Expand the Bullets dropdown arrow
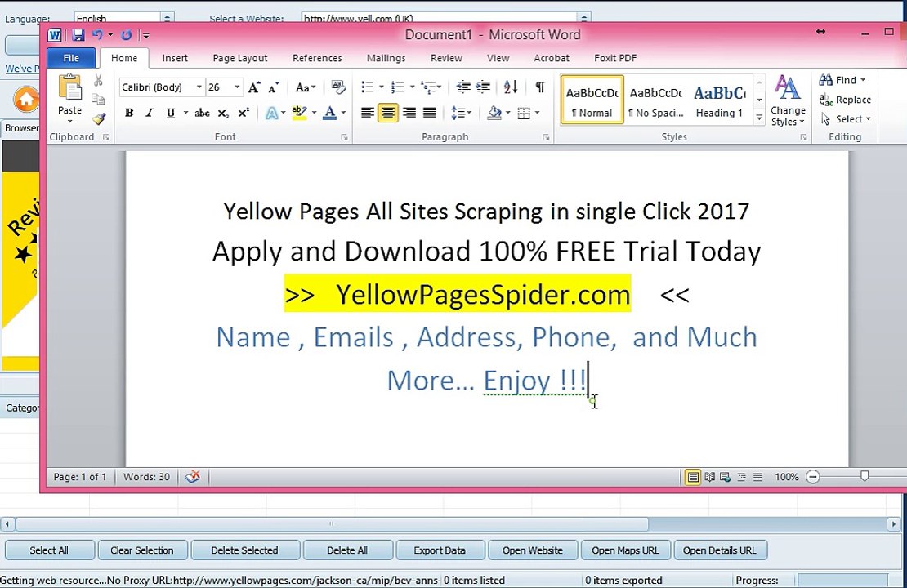907x588 pixels. 382,87
